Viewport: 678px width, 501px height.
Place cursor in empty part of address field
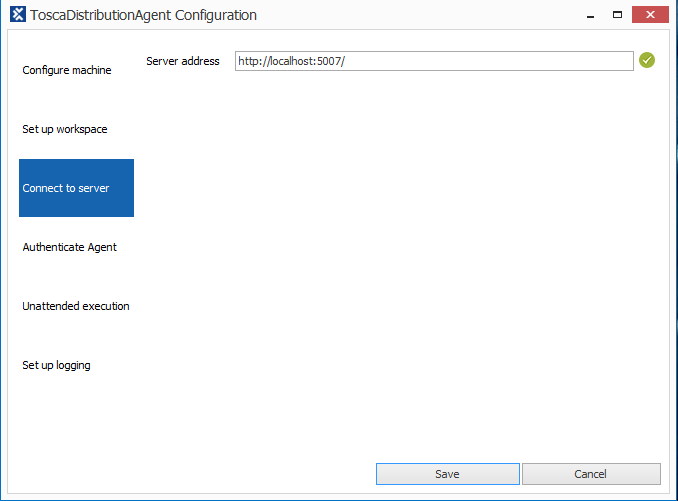tap(500, 61)
